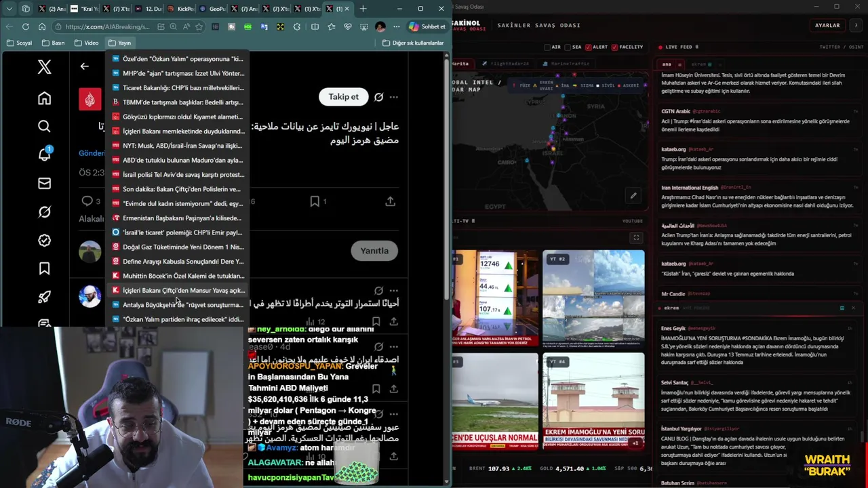Open reply comments icon on main post

pos(87,201)
